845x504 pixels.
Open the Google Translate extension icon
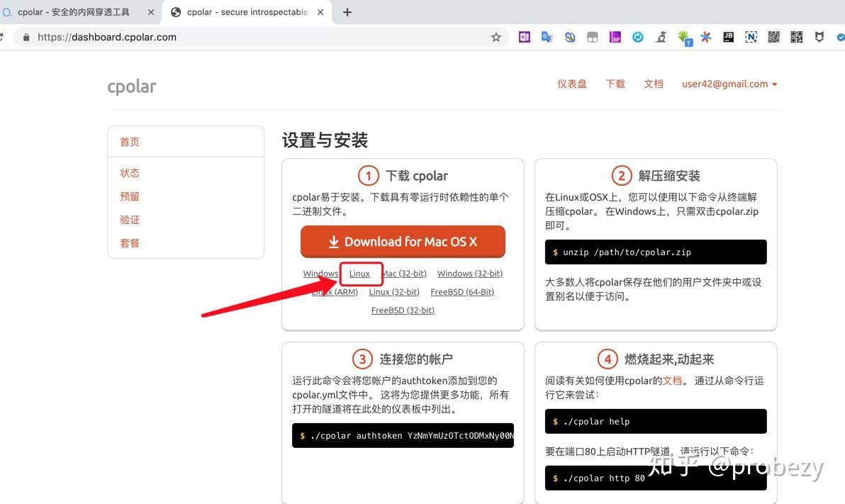[547, 37]
